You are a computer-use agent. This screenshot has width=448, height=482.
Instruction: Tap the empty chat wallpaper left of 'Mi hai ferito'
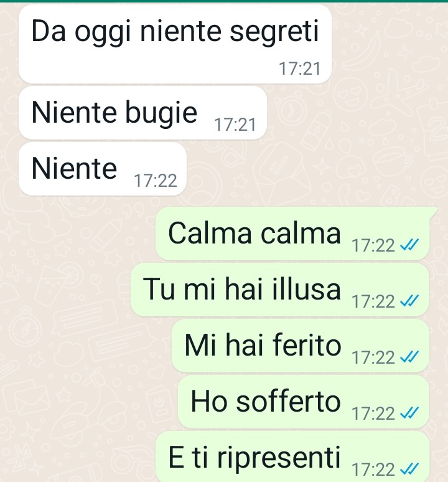86,346
